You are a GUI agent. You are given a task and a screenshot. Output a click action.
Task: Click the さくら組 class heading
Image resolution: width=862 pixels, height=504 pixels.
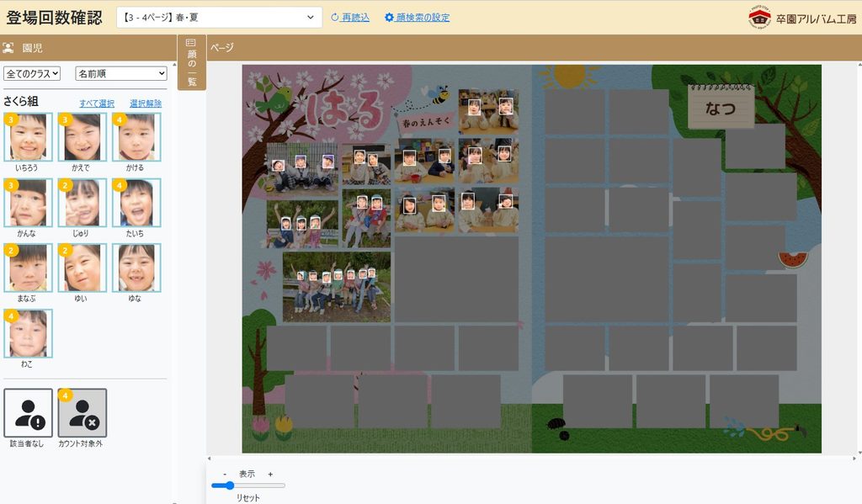21,101
